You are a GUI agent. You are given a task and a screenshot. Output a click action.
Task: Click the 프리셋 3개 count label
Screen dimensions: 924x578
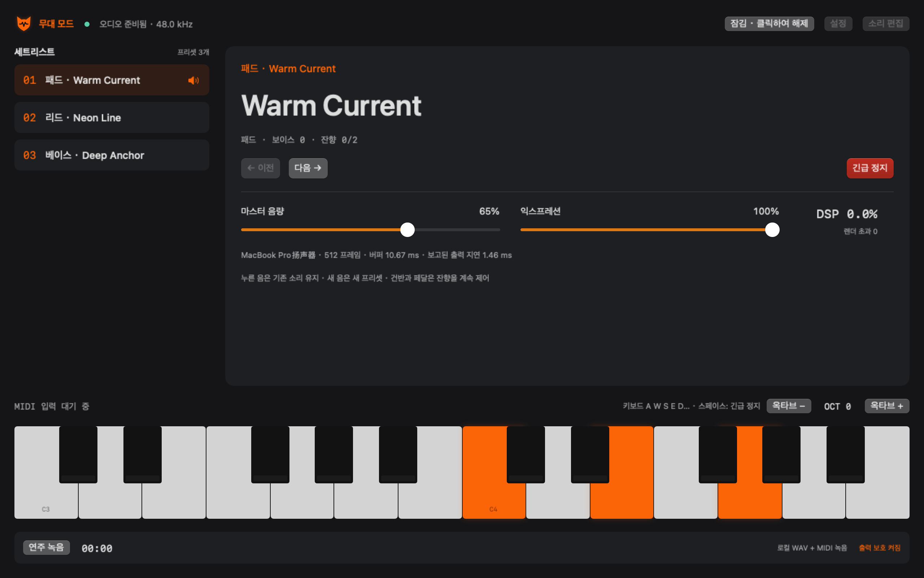(193, 52)
